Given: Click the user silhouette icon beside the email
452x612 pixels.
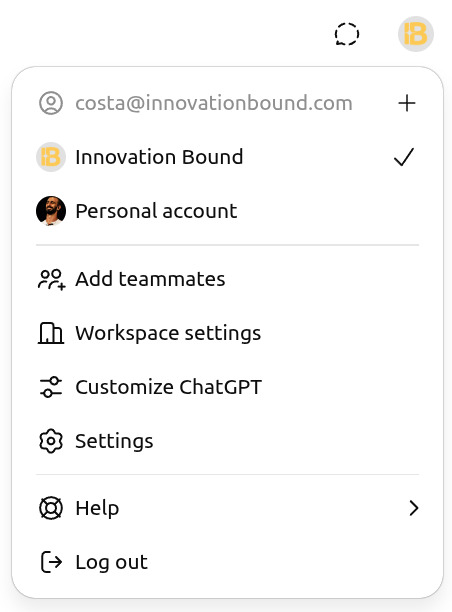Looking at the screenshot, I should 51,103.
